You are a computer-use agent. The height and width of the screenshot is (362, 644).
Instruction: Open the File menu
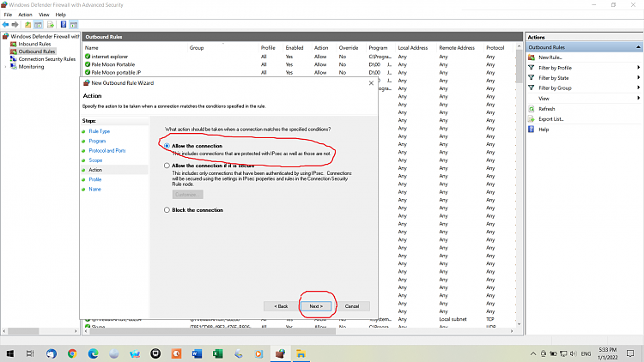(8, 15)
